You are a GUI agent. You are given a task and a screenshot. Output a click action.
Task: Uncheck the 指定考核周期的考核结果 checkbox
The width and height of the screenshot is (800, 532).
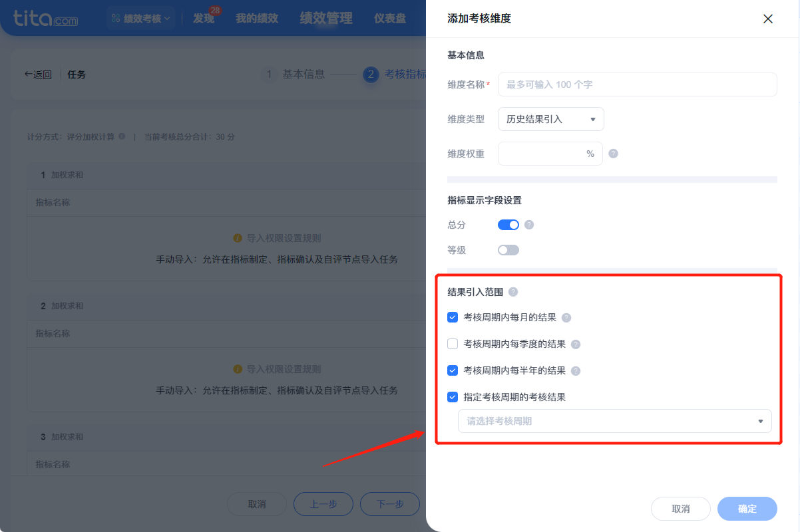coord(453,397)
